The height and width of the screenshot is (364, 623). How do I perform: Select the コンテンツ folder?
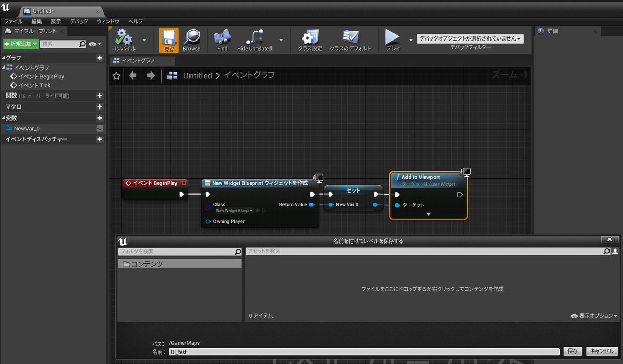pos(180,264)
